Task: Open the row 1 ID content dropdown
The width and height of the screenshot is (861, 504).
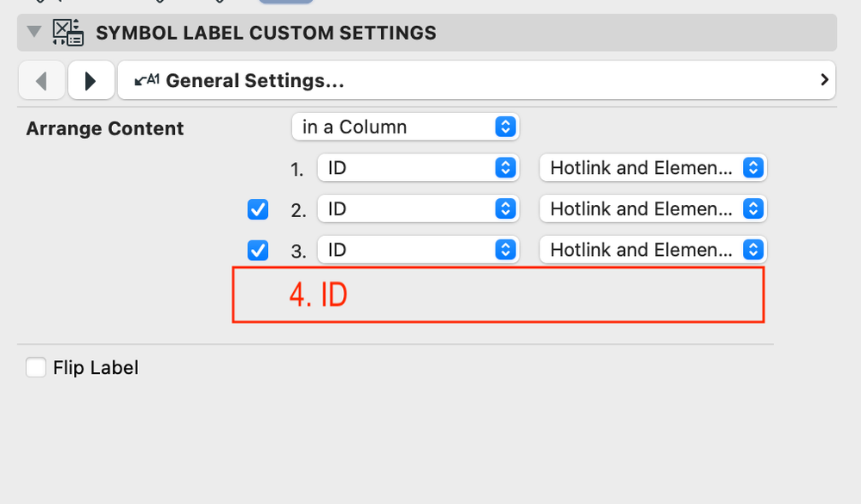Action: pyautogui.click(x=418, y=168)
